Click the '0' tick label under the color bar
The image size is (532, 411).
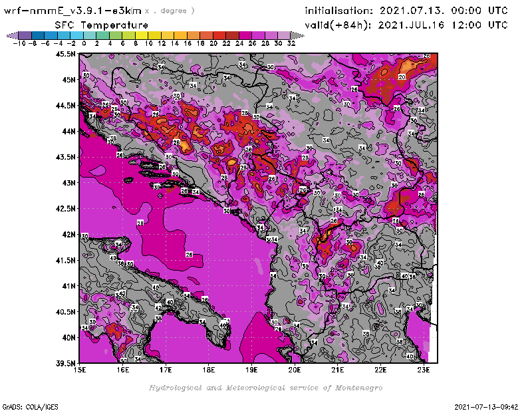pyautogui.click(x=84, y=44)
